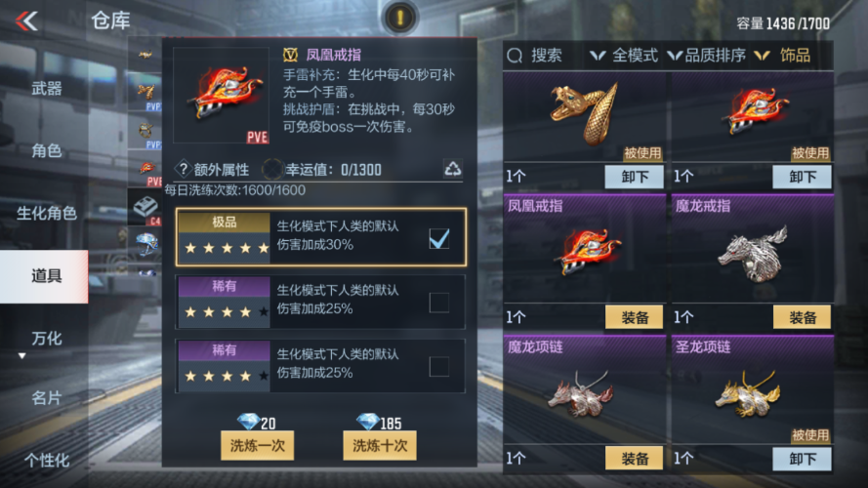Switch to the 生化角色 tab
Image resolution: width=868 pixels, height=488 pixels.
coord(46,213)
